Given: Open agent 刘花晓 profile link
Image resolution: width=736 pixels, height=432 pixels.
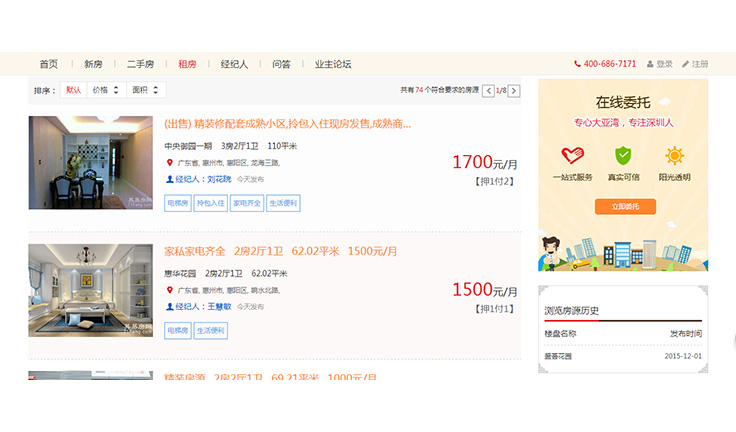Looking at the screenshot, I should click(x=219, y=179).
